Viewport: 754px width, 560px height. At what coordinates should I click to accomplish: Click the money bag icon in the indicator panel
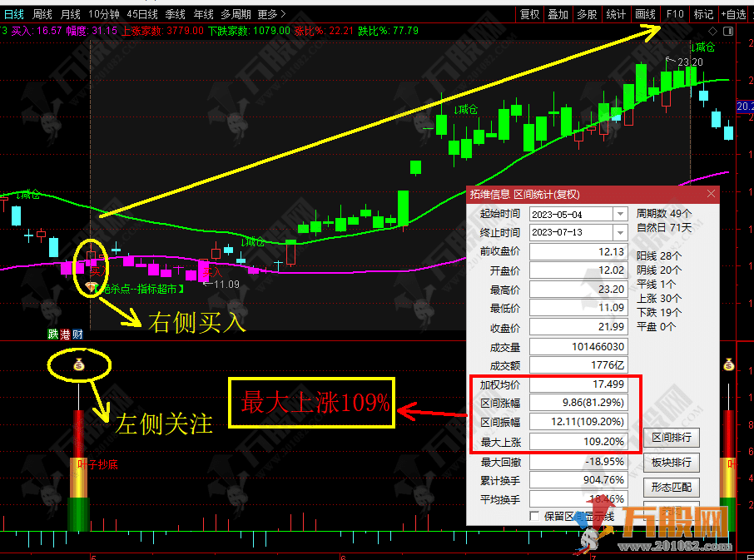(x=79, y=365)
